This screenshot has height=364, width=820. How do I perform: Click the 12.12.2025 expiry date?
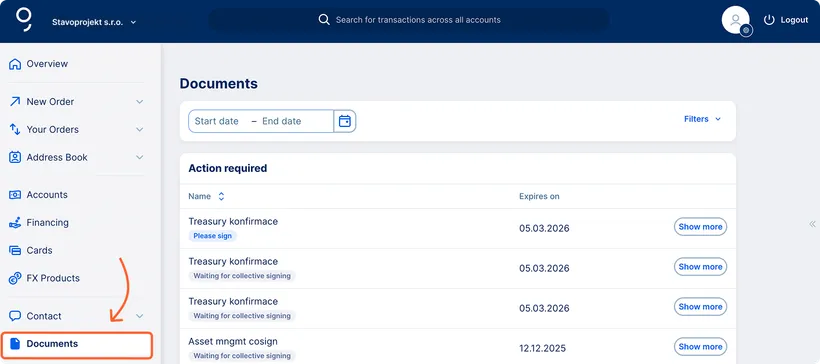tap(542, 348)
